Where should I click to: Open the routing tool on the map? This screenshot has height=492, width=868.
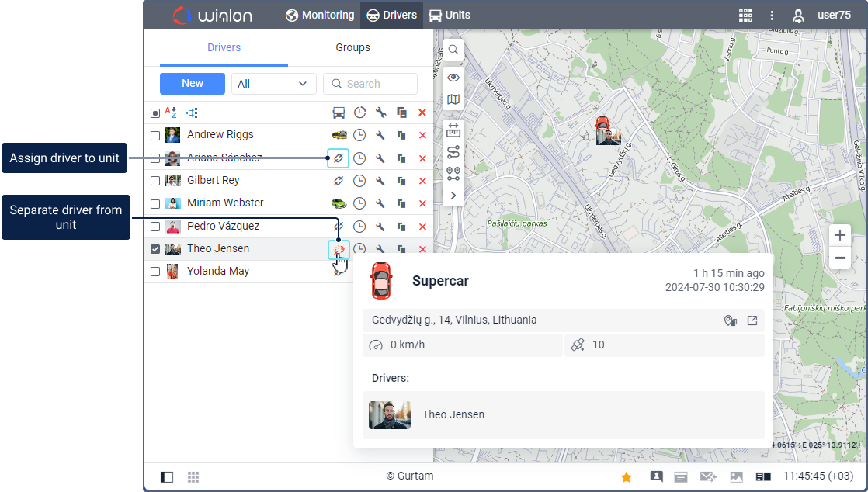point(453,151)
